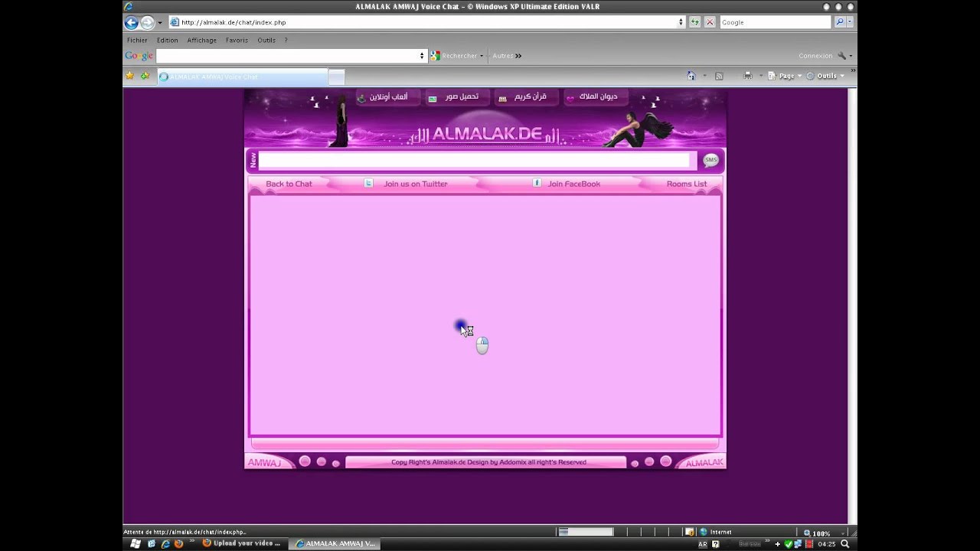
Task: Click the Home icon in the command bar
Action: tap(691, 76)
